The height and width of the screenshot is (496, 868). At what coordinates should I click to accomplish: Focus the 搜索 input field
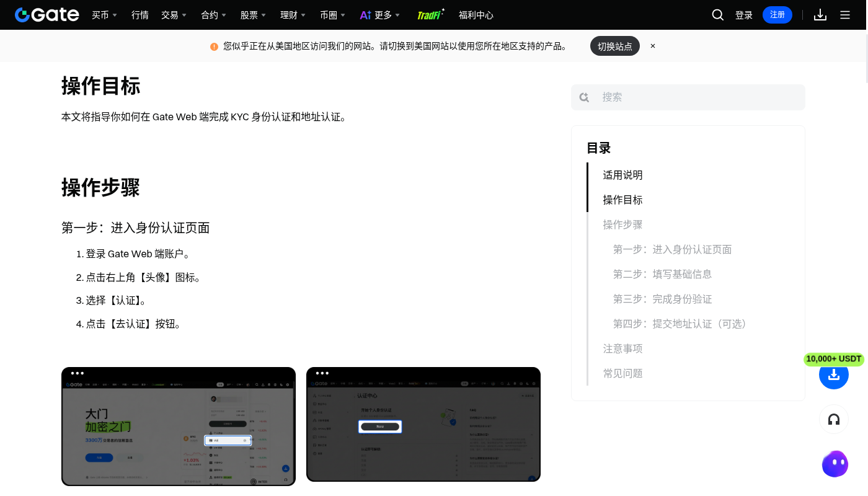pos(688,97)
